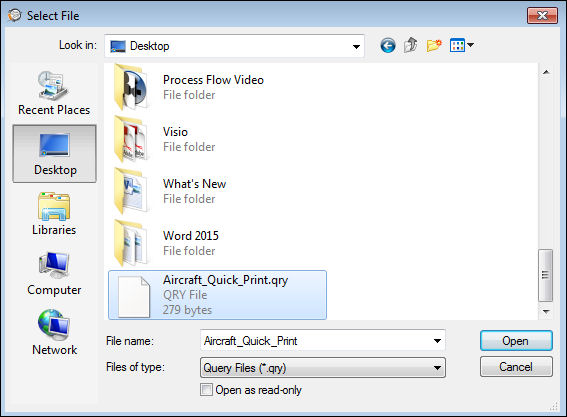Open the View Menu icon
567x417 pixels.
461,46
